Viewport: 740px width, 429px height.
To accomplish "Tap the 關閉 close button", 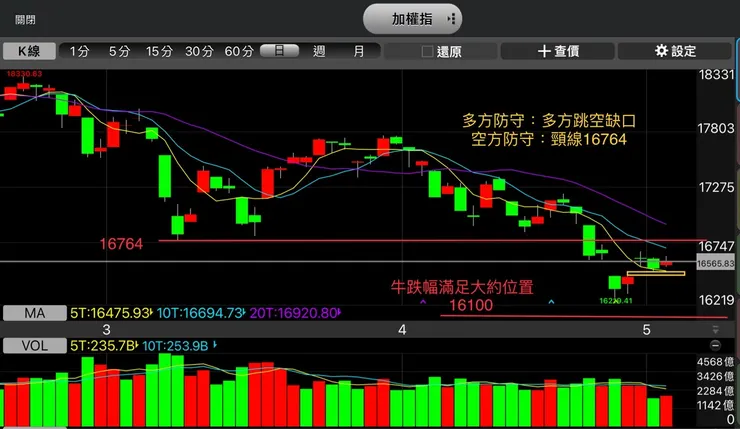I will coord(25,20).
